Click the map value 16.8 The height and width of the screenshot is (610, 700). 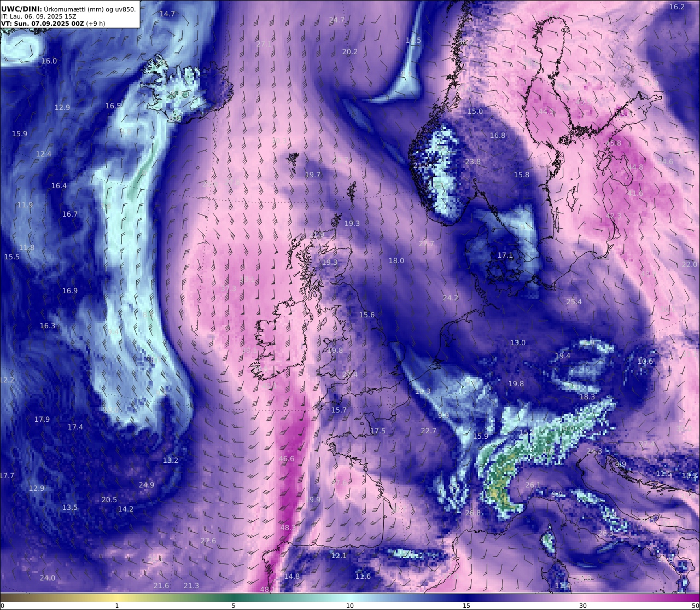[498, 135]
